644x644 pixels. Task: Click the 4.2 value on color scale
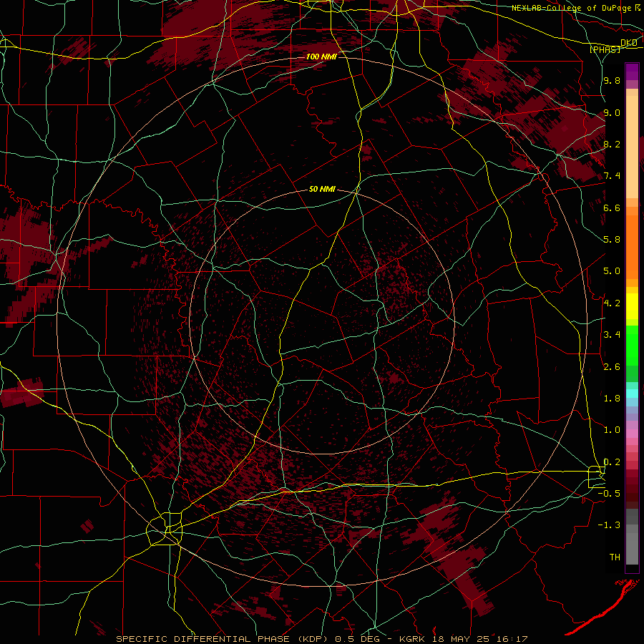click(x=612, y=303)
